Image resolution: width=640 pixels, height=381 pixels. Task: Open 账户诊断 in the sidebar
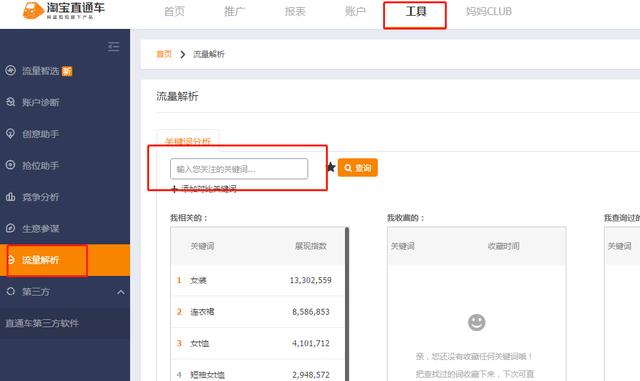40,102
